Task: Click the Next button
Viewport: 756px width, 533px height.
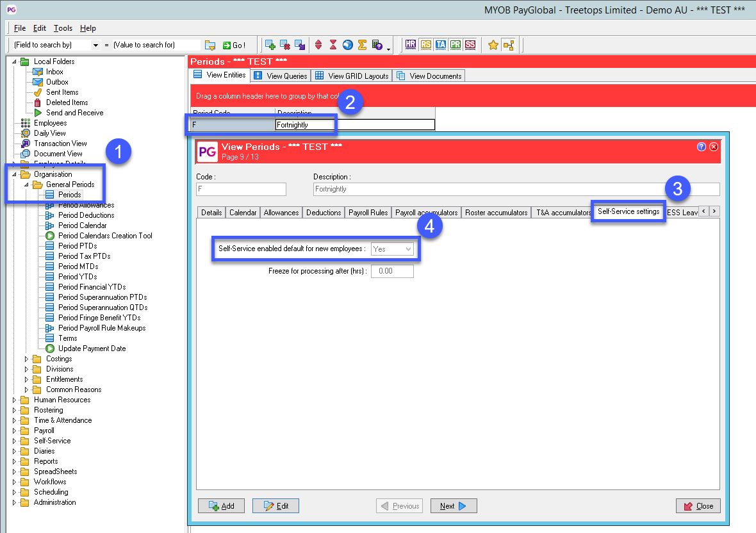Action: [453, 506]
